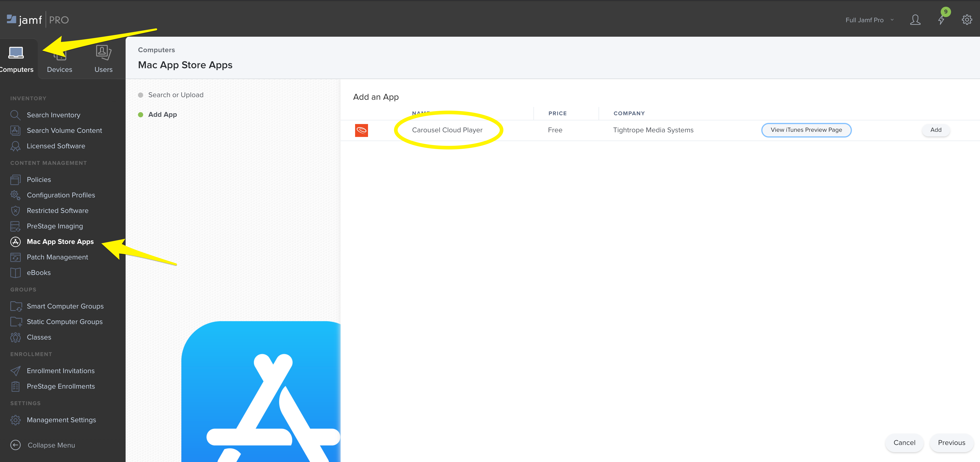The height and width of the screenshot is (462, 980).
Task: Click the Restricted Software shield icon
Action: pos(15,211)
